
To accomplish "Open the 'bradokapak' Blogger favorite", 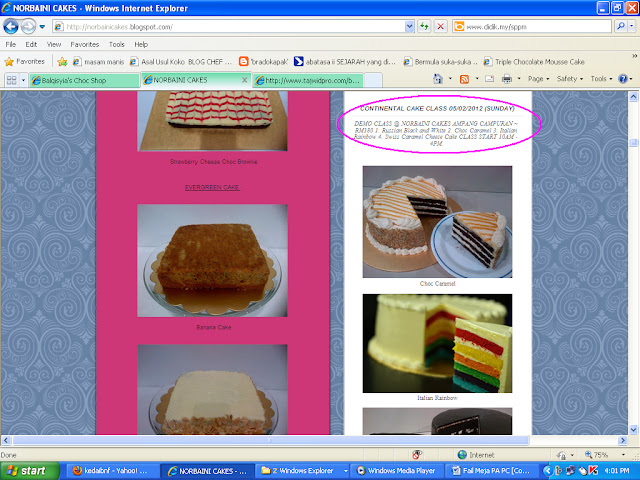I will tap(264, 62).
